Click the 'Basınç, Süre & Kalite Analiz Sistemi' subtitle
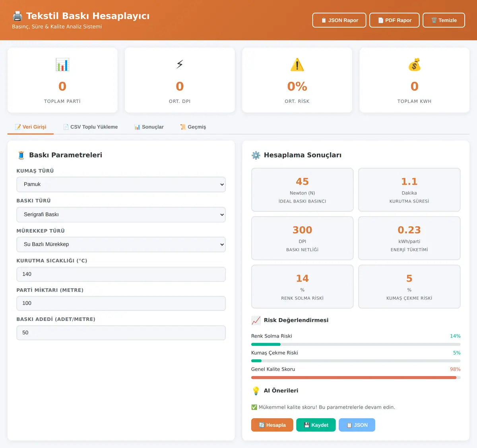 coord(57,27)
